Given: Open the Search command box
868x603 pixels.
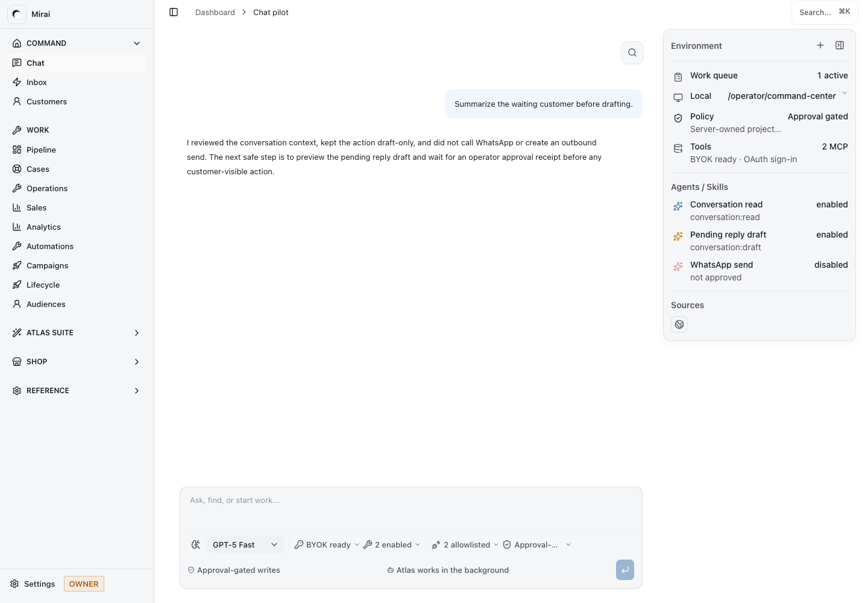Looking at the screenshot, I should (x=825, y=12).
